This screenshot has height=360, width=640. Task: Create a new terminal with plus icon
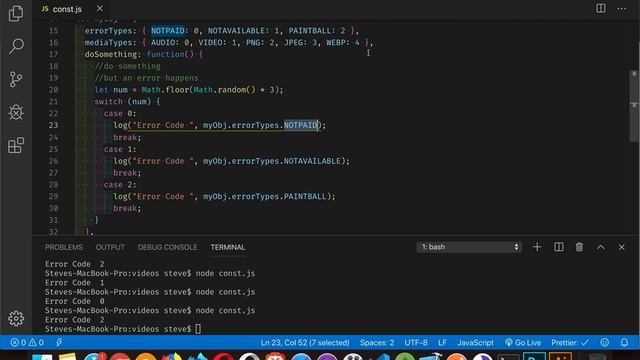click(x=537, y=247)
